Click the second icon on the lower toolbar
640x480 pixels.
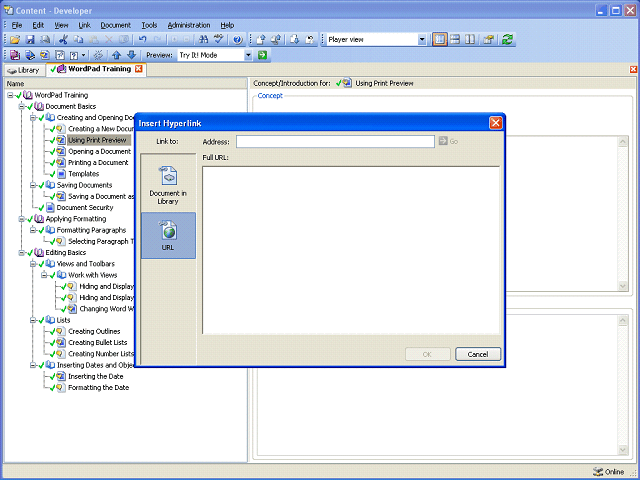click(30, 55)
